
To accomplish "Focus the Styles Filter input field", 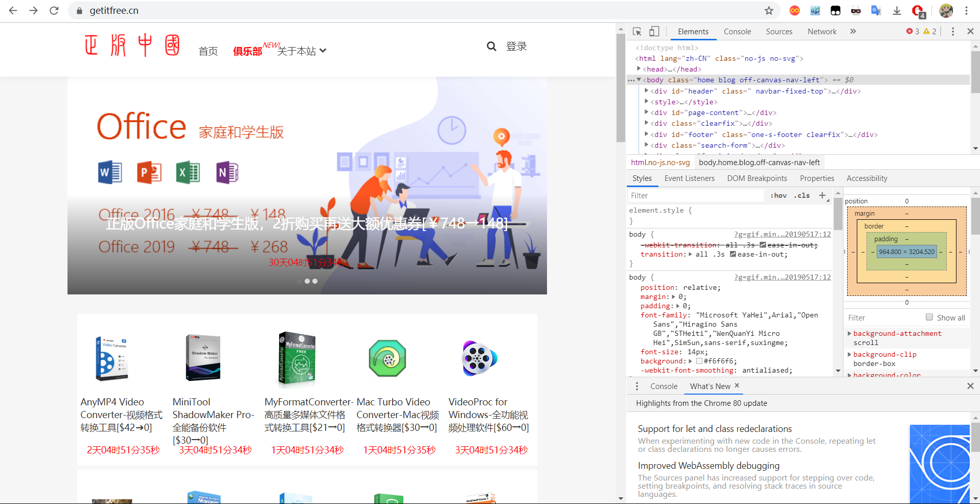I will click(x=695, y=195).
